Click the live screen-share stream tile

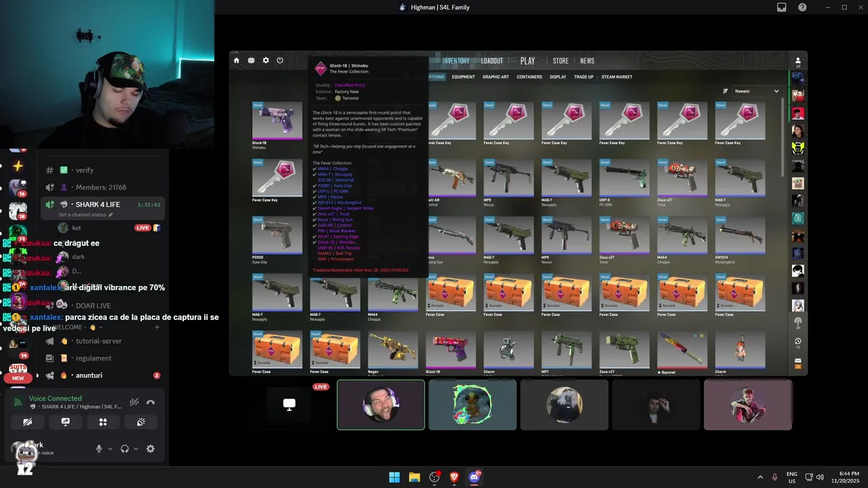click(x=290, y=405)
